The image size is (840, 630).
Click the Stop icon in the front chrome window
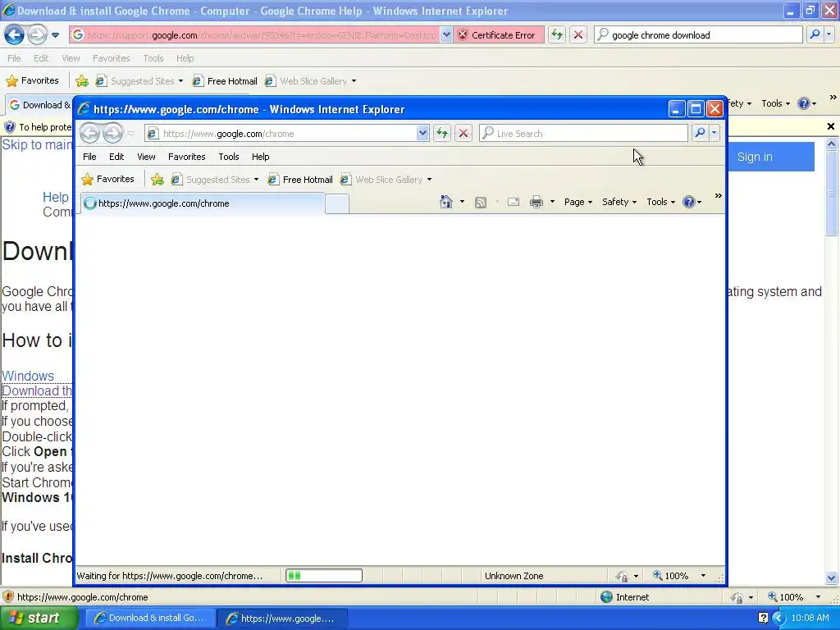463,133
